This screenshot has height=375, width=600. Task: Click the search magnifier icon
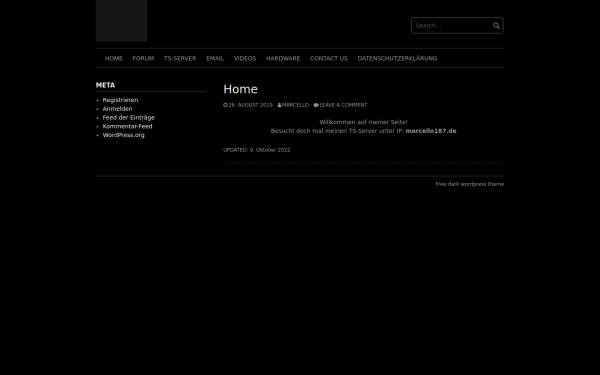click(496, 26)
